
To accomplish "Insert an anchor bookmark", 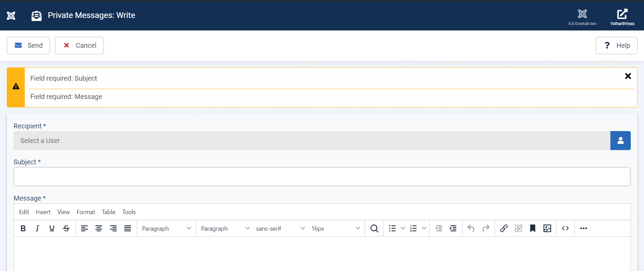I will [533, 228].
